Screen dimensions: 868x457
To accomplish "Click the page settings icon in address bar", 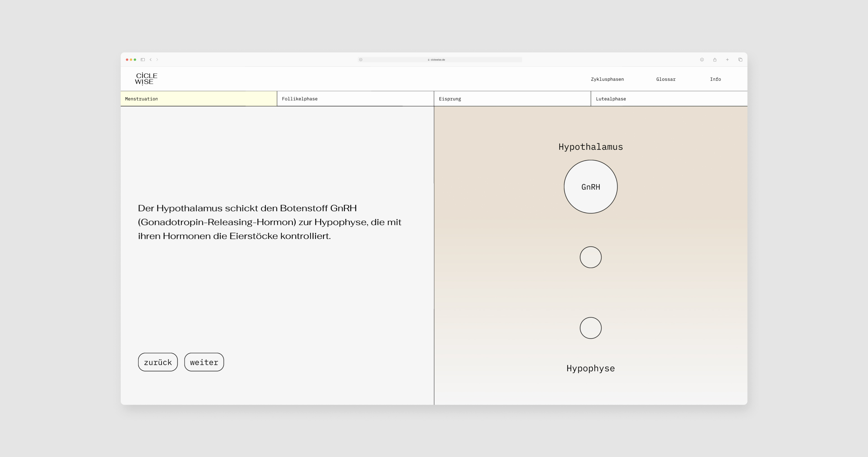I will (x=361, y=60).
